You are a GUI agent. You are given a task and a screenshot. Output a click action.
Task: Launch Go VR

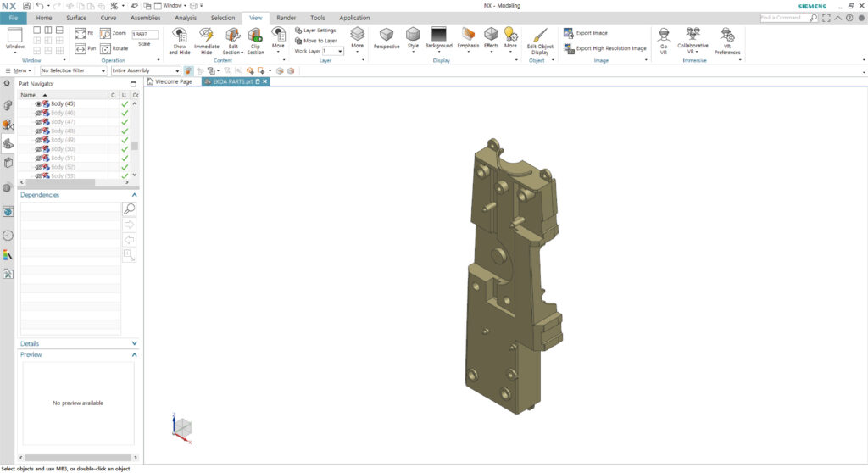tap(664, 41)
